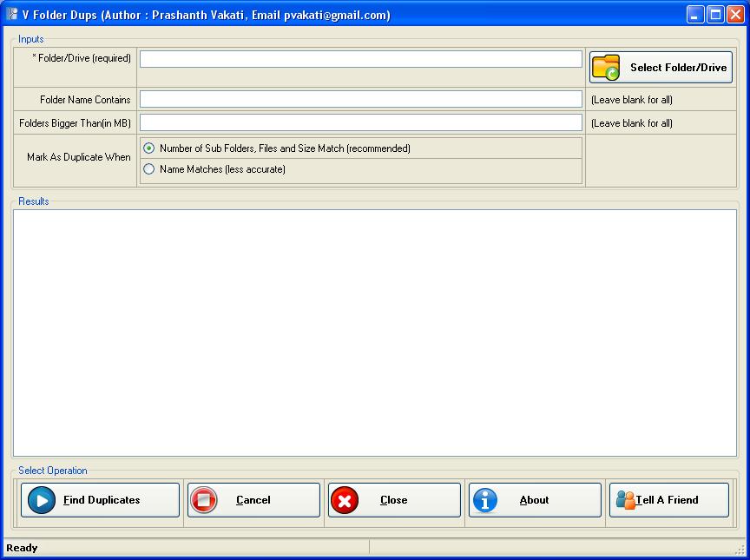Screen dimensions: 750x560
Task: Click the Leave blank for all hint beside Folder Name
Action: tap(632, 100)
